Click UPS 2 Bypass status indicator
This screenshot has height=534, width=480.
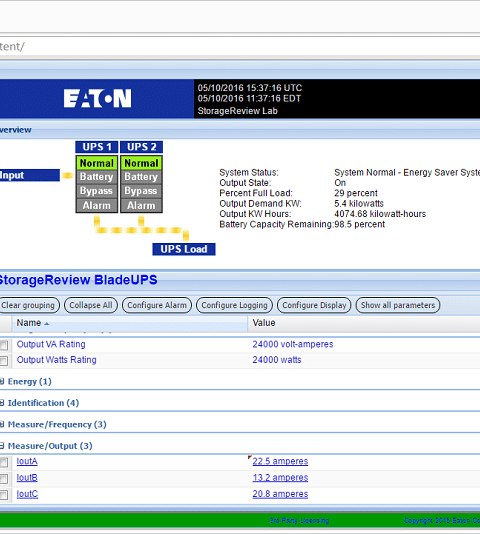point(141,191)
